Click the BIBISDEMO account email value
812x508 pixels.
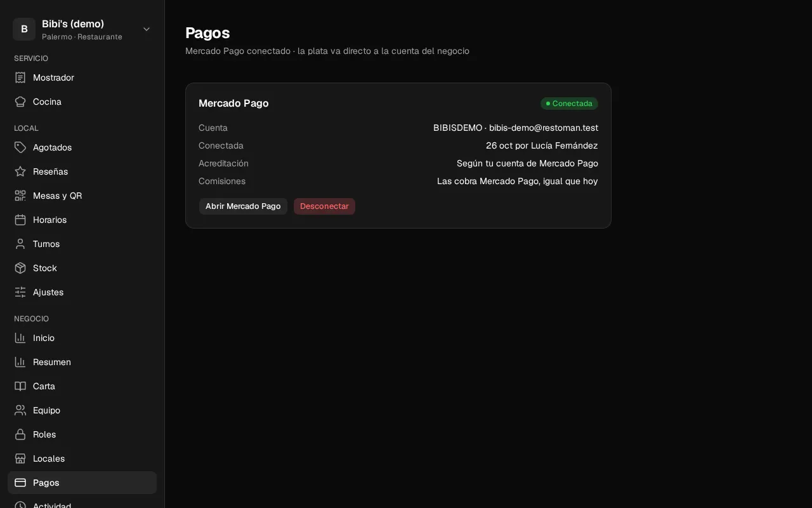(516, 128)
